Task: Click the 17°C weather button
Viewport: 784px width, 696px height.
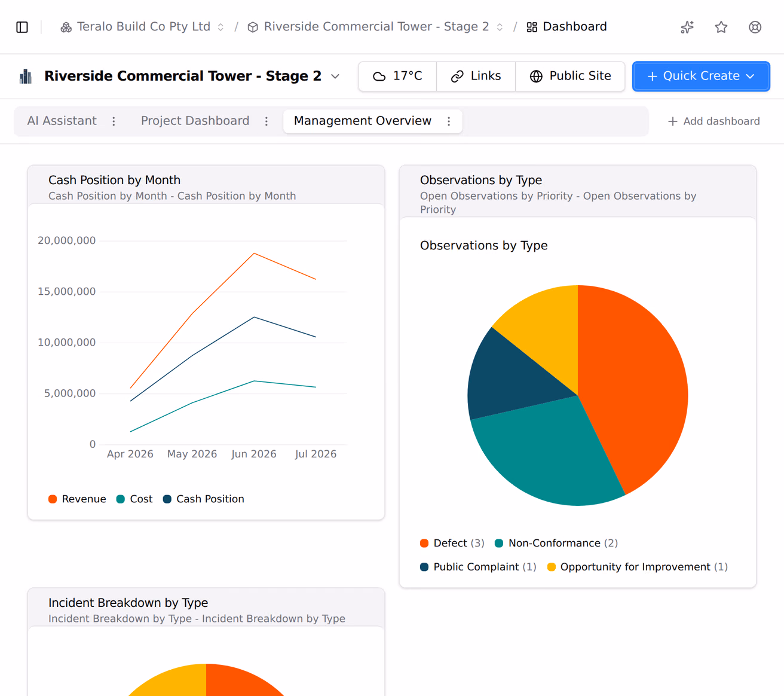Action: tap(397, 76)
